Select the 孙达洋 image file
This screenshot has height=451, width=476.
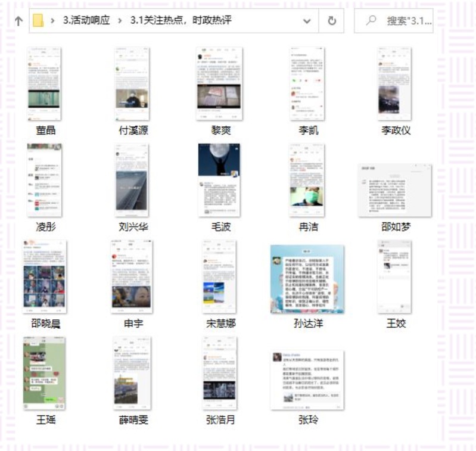307,278
